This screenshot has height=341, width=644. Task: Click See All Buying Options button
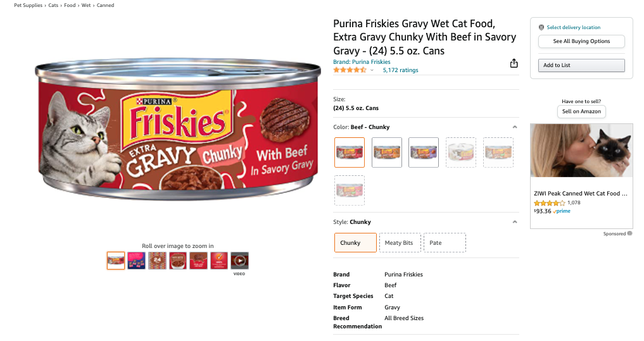click(x=581, y=42)
